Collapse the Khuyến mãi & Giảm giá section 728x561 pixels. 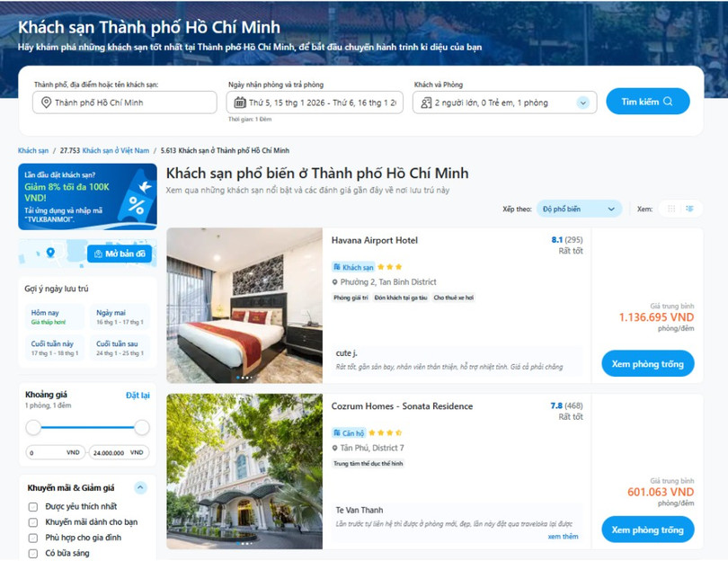tap(140, 487)
